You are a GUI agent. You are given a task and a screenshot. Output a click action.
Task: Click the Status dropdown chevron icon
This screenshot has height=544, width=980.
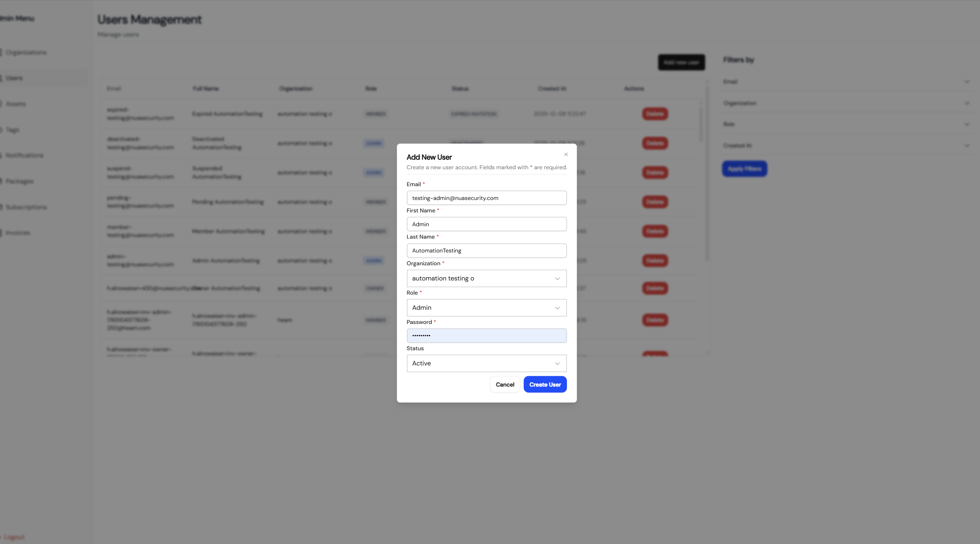(557, 363)
